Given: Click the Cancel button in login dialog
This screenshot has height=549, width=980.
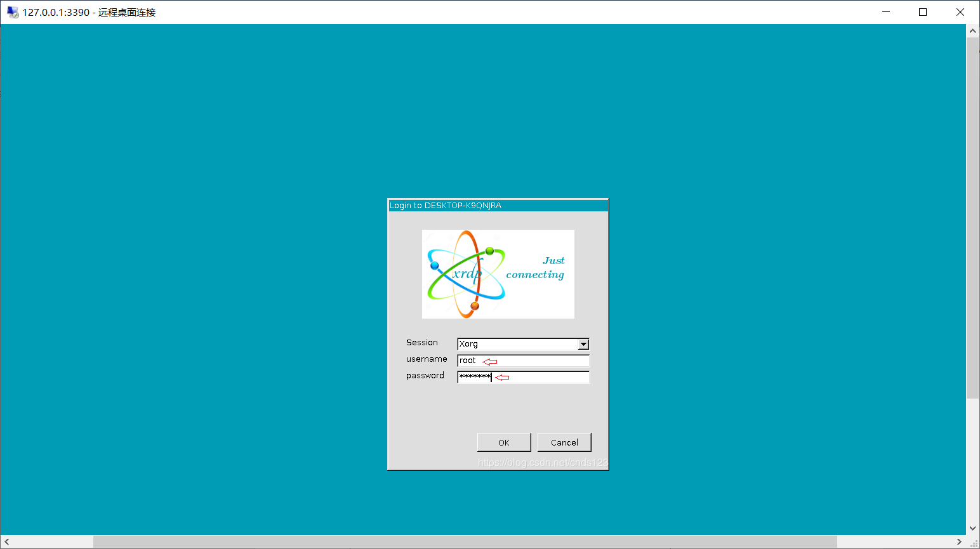Looking at the screenshot, I should 564,442.
